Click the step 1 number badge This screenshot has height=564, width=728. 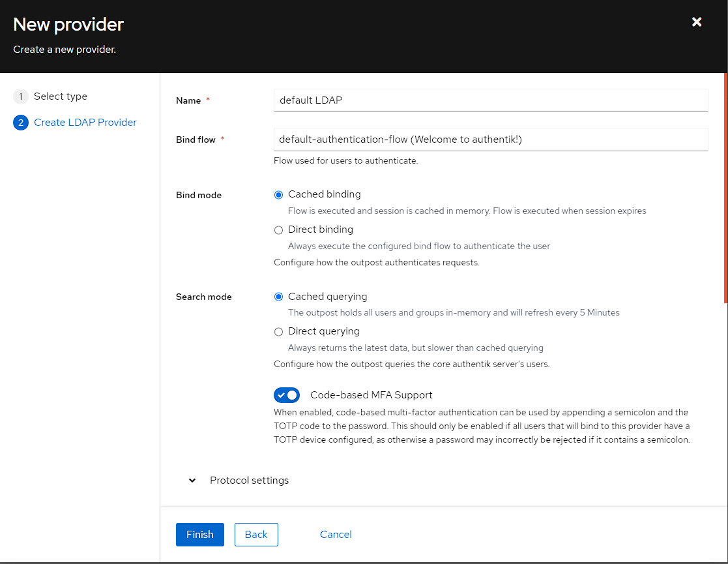[21, 96]
